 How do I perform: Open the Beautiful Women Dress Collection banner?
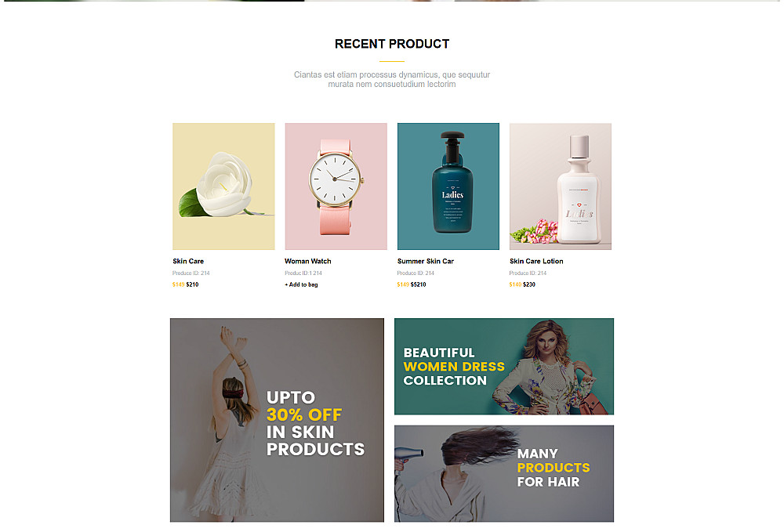pos(504,367)
